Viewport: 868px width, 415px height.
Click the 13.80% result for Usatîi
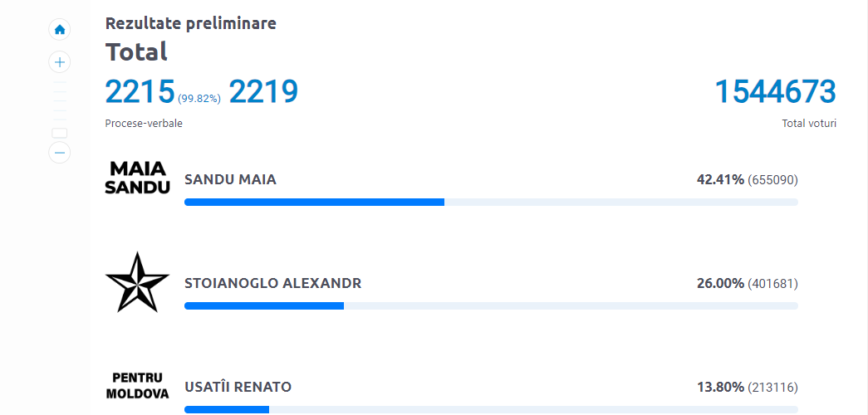[720, 388]
